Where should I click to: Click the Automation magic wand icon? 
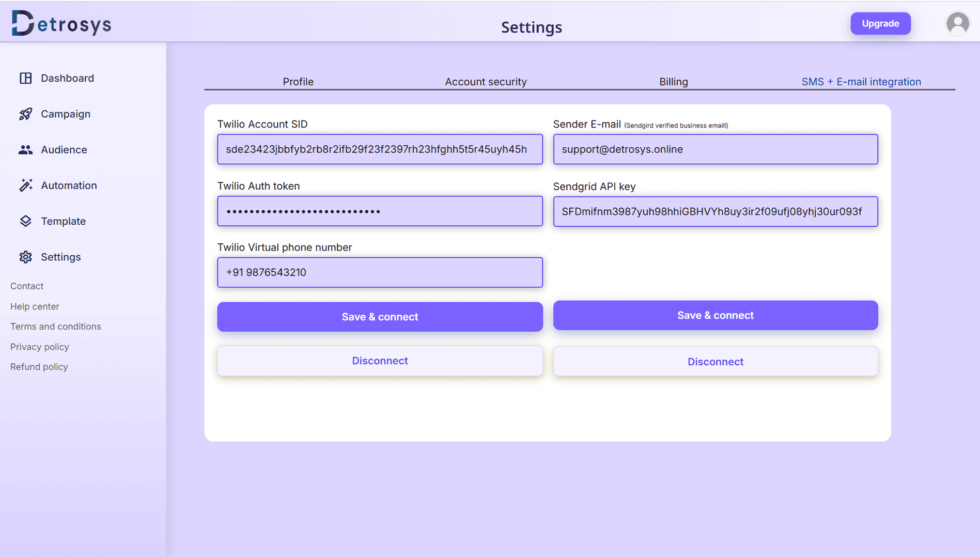point(26,185)
